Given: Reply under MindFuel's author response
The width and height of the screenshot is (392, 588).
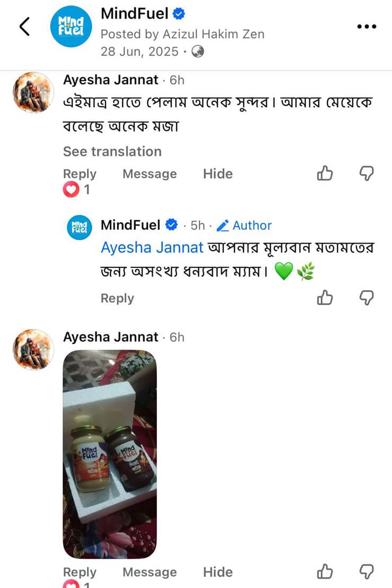Looking at the screenshot, I should click(x=117, y=298).
